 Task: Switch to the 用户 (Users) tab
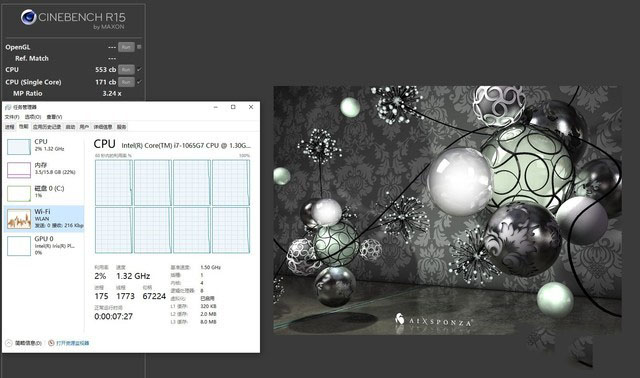(x=84, y=127)
